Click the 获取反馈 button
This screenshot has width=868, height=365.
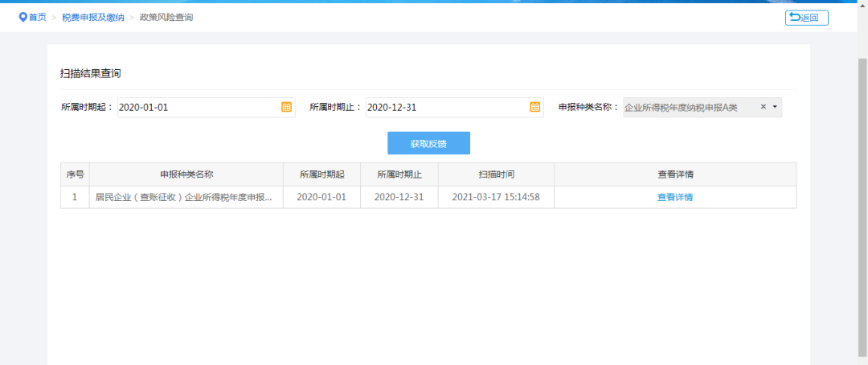[x=428, y=143]
